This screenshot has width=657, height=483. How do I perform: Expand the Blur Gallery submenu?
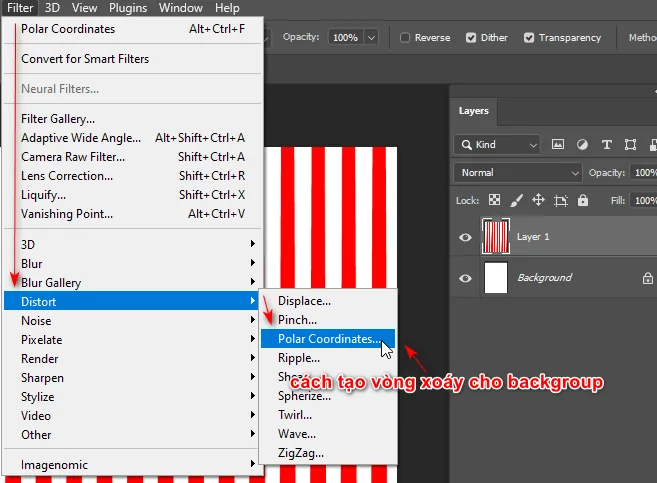(133, 283)
